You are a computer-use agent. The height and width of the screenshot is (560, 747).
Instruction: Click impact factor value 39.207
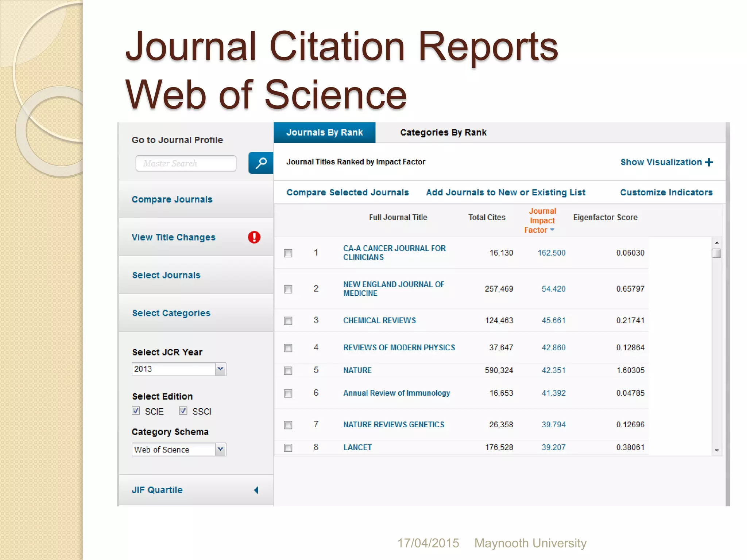[x=553, y=447]
